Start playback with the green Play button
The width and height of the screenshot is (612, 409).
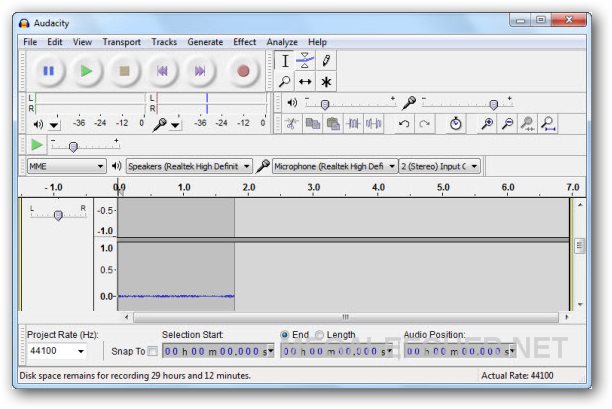pos(86,71)
